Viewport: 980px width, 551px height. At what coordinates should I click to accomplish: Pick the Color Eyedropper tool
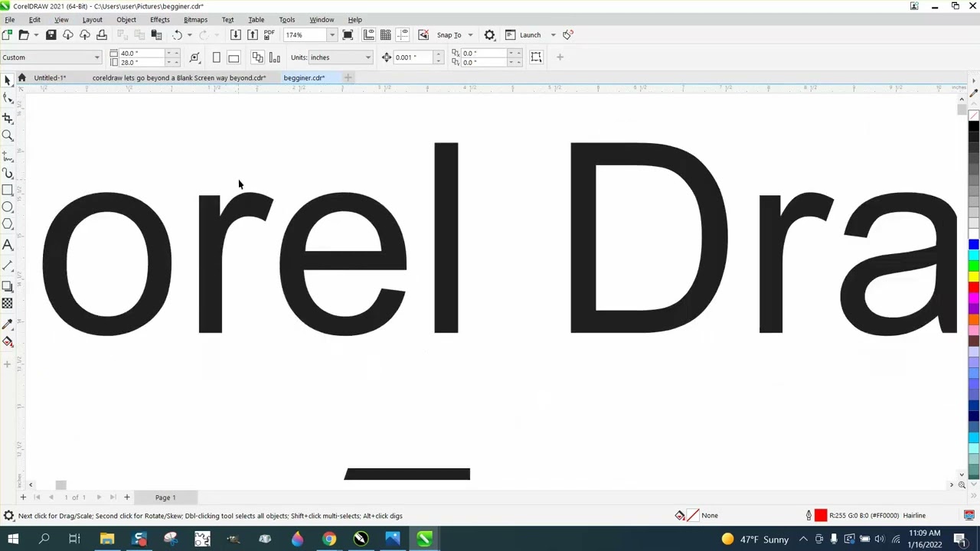[8, 324]
